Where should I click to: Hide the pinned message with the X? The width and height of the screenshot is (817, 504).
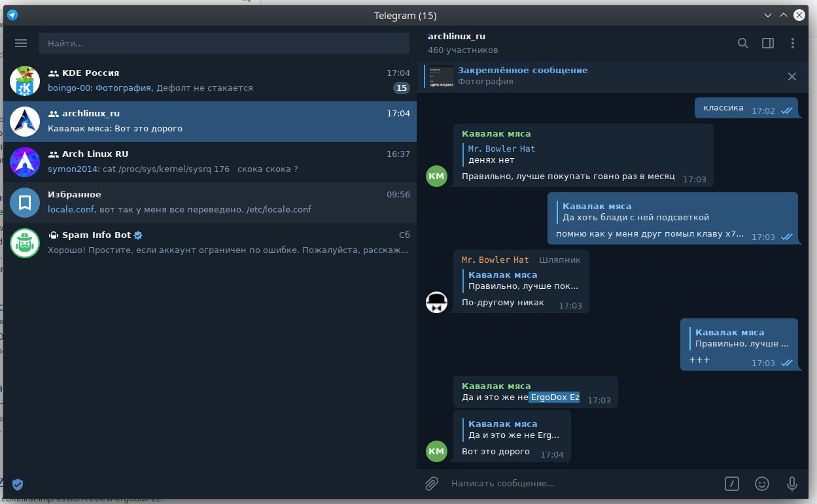(792, 76)
